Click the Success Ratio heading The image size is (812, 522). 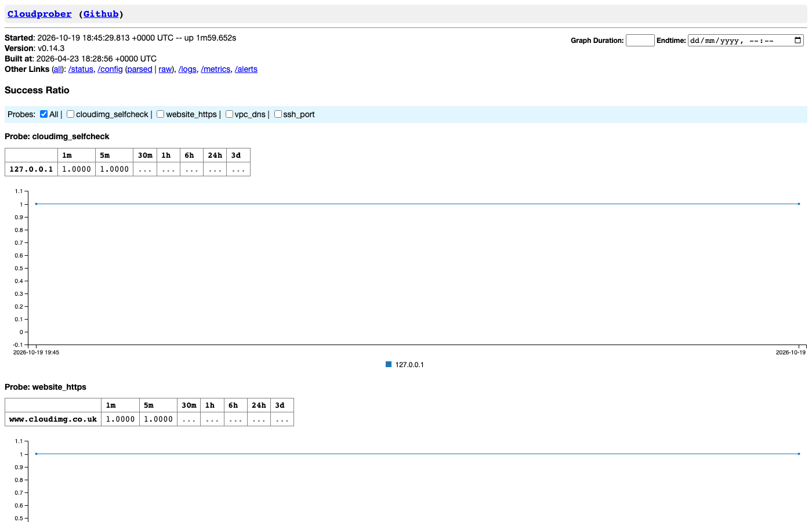(37, 90)
